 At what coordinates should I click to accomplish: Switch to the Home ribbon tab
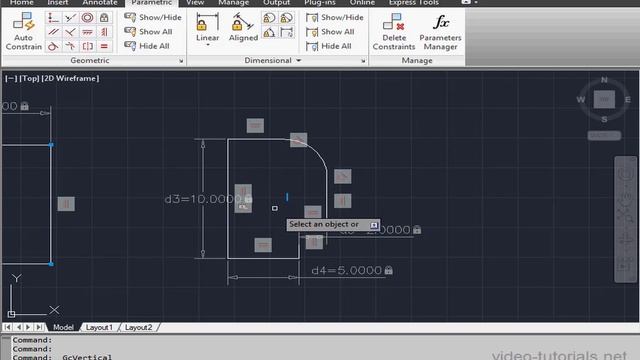pos(22,3)
